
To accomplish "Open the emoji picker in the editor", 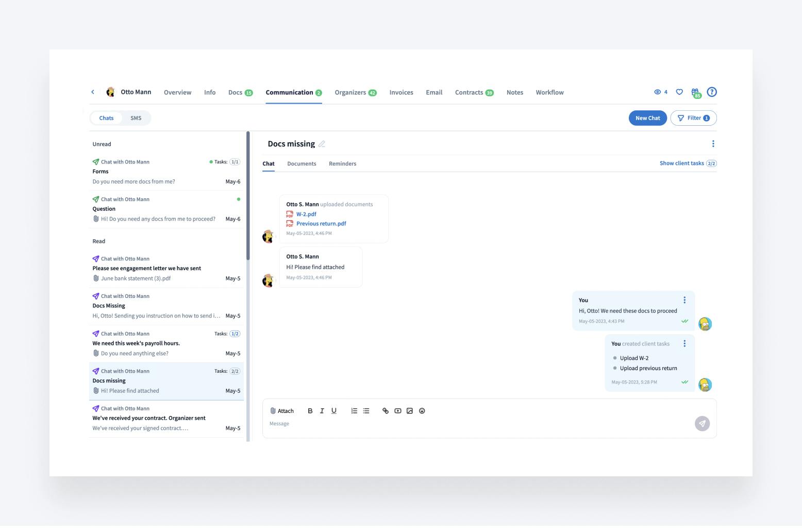I will (422, 411).
